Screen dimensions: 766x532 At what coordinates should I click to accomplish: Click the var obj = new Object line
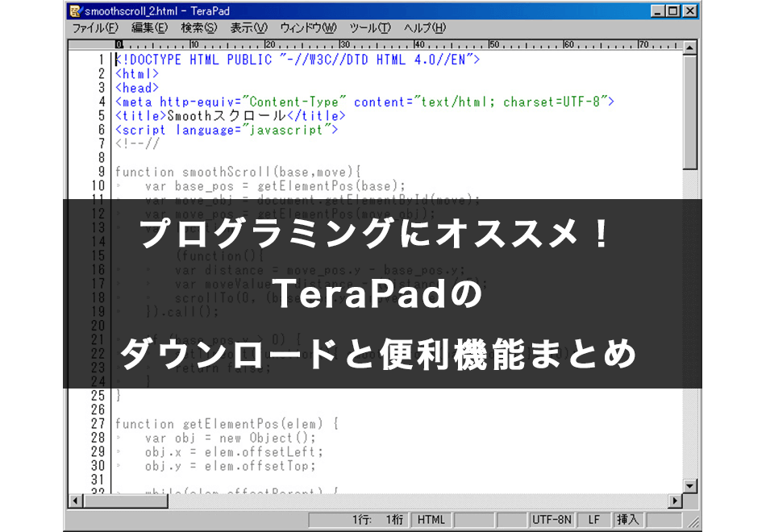tap(230, 438)
